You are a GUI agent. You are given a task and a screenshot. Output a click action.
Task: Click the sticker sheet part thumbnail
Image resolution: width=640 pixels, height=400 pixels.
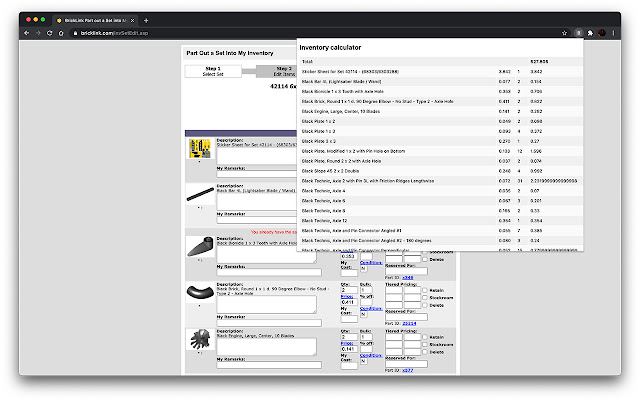(199, 150)
